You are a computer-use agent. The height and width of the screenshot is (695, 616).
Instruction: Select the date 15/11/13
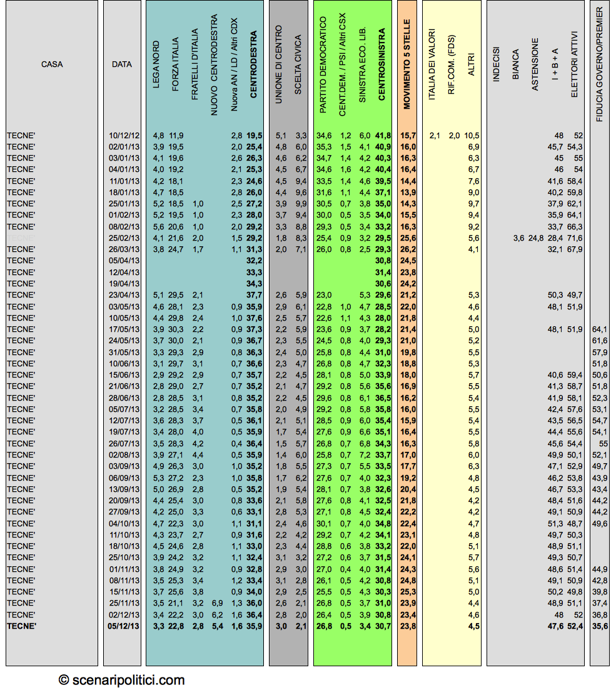(124, 592)
